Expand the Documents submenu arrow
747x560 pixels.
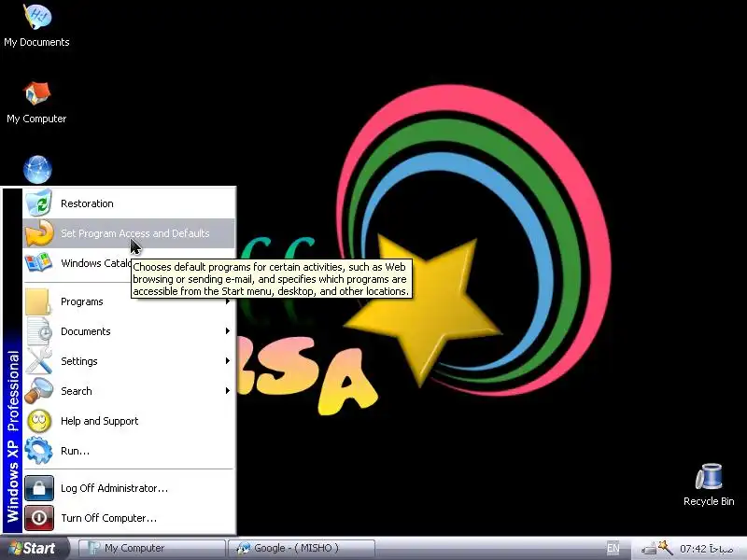228,331
